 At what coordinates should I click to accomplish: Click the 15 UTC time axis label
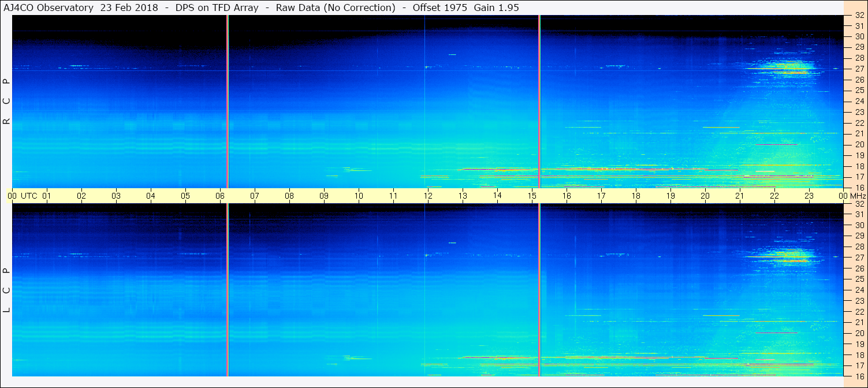point(532,196)
